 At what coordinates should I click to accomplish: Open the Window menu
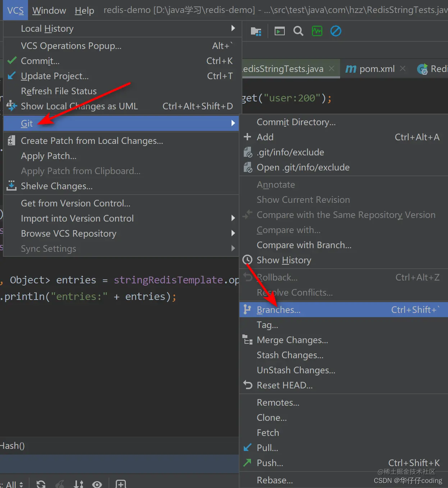pos(49,10)
